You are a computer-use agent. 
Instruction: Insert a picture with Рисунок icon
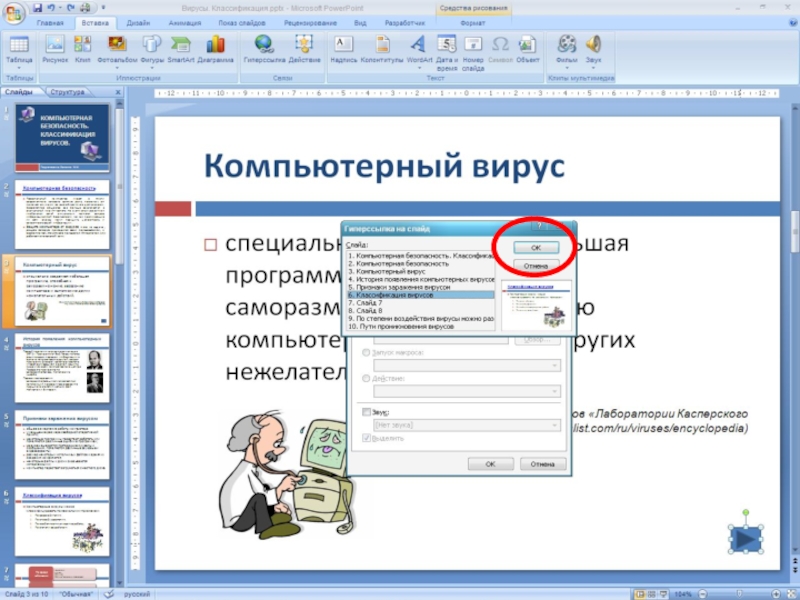tap(55, 45)
